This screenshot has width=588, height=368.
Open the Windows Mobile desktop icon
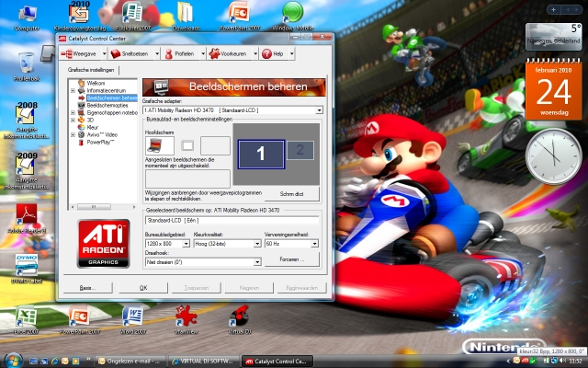(292, 17)
